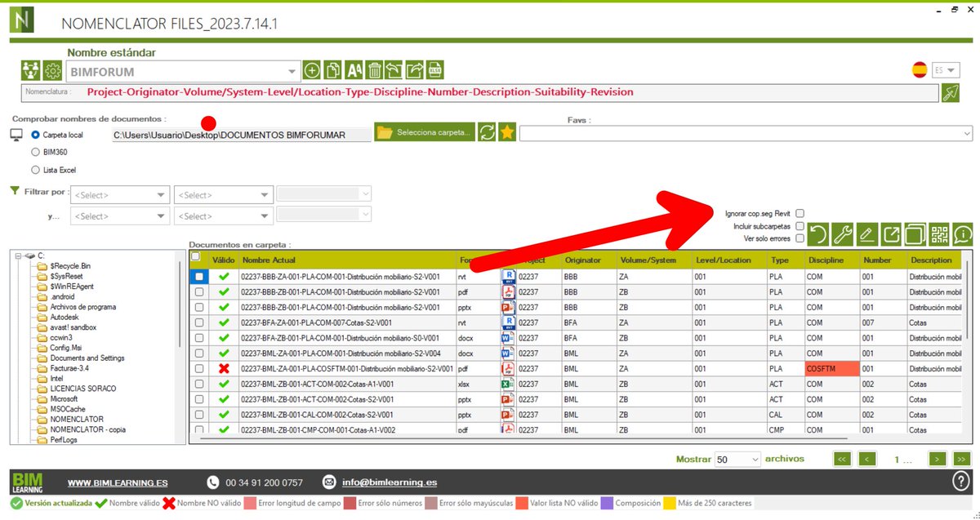Open the BIMFORUM standard name dropdown

[x=292, y=72]
